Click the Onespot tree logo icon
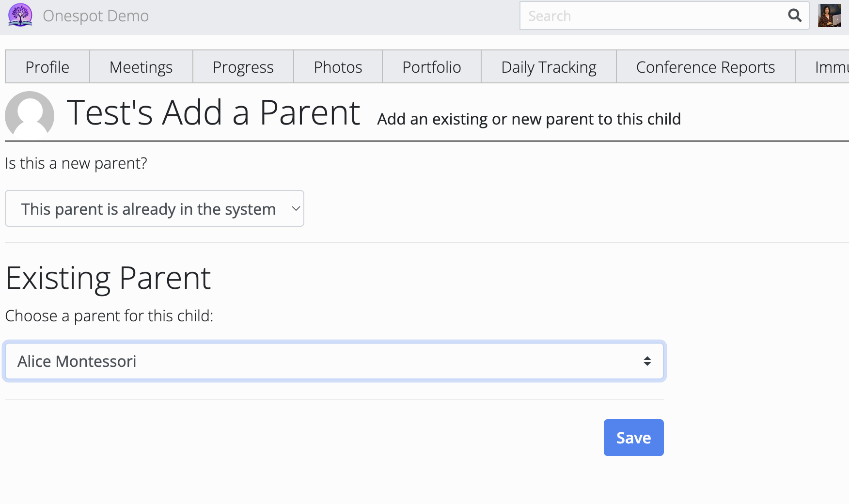 point(20,15)
